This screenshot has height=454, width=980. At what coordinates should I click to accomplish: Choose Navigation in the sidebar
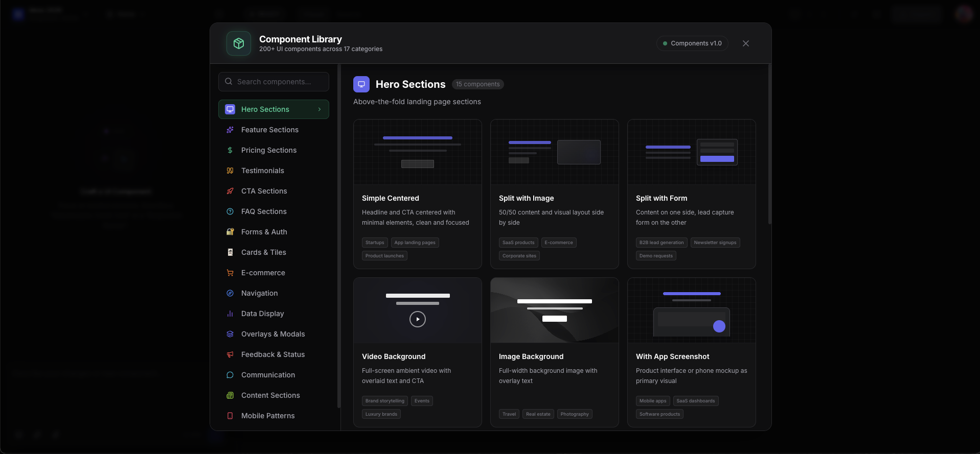pyautogui.click(x=274, y=293)
